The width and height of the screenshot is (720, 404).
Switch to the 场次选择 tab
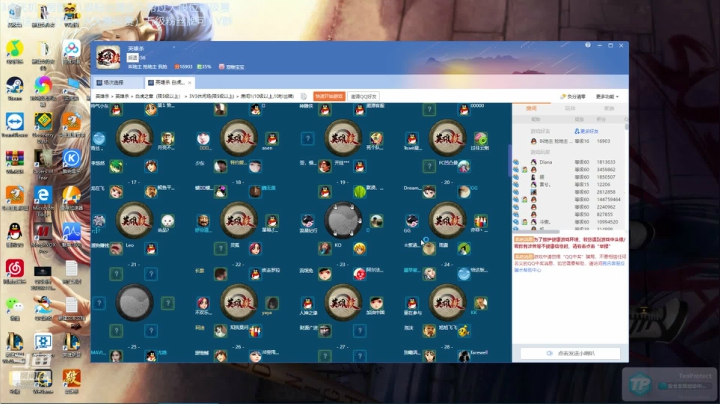pos(117,83)
